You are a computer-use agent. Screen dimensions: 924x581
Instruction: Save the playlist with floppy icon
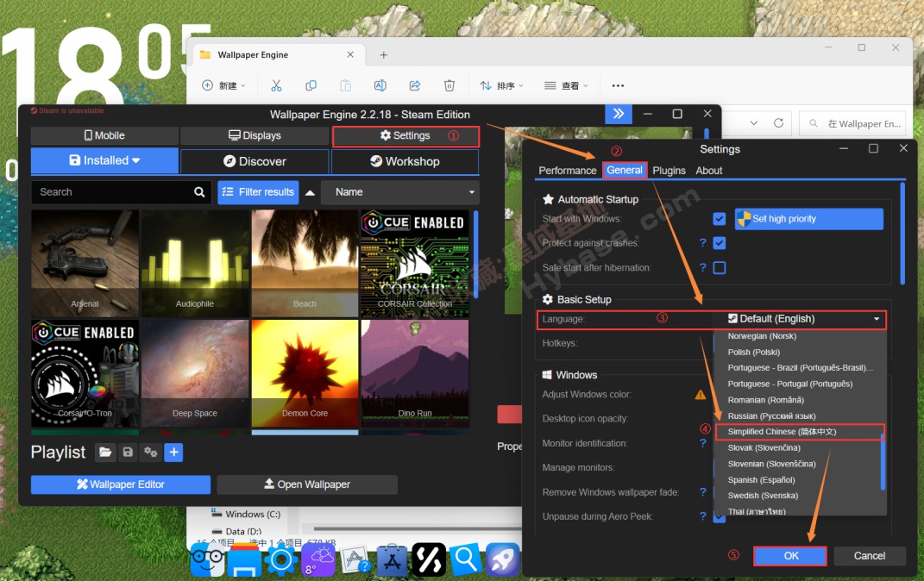click(128, 452)
